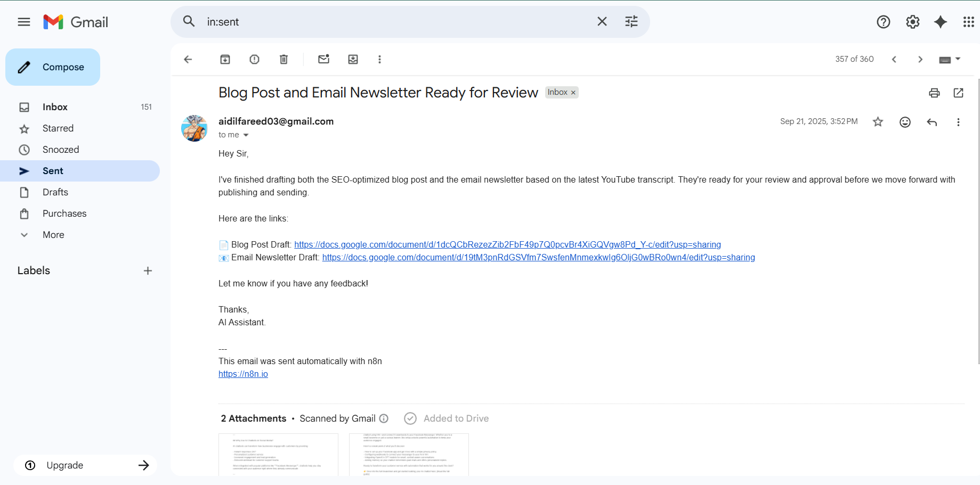This screenshot has width=980, height=485.
Task: Click the Compose button
Action: pos(53,67)
